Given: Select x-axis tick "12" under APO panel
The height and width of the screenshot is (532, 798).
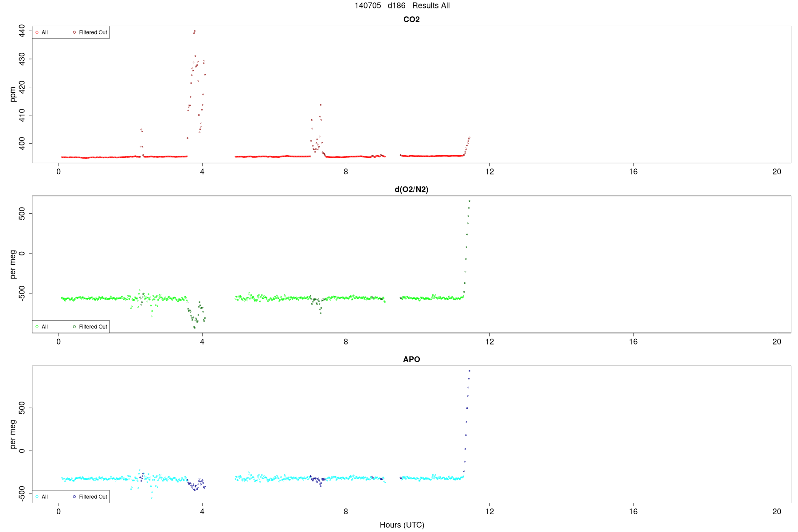Looking at the screenshot, I should pos(489,512).
